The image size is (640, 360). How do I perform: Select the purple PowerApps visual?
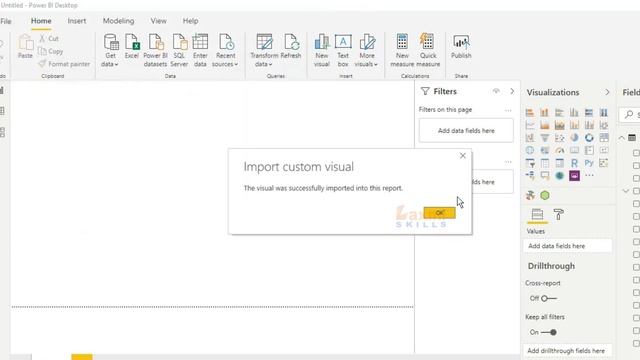coord(574,176)
